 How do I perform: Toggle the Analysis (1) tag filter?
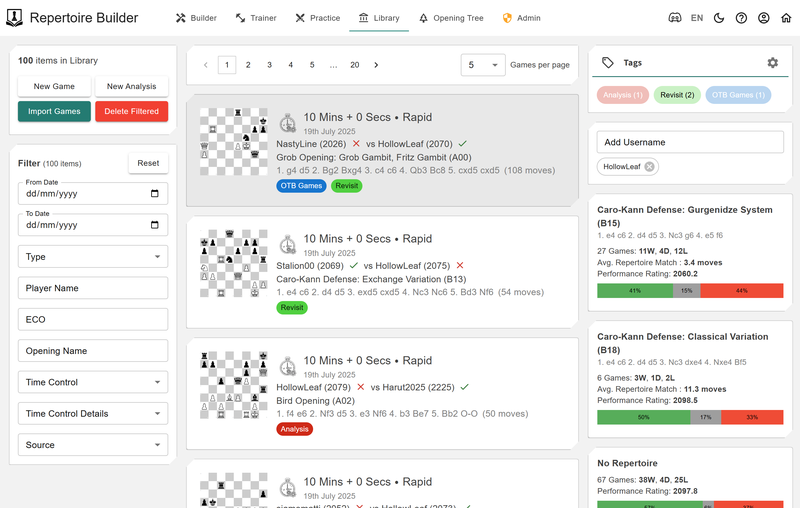click(624, 95)
